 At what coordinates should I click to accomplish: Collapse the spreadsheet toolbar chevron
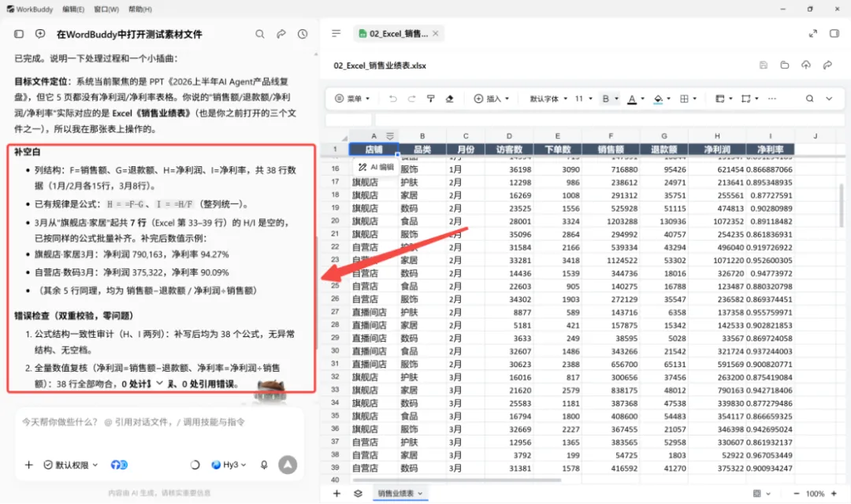pos(829,98)
